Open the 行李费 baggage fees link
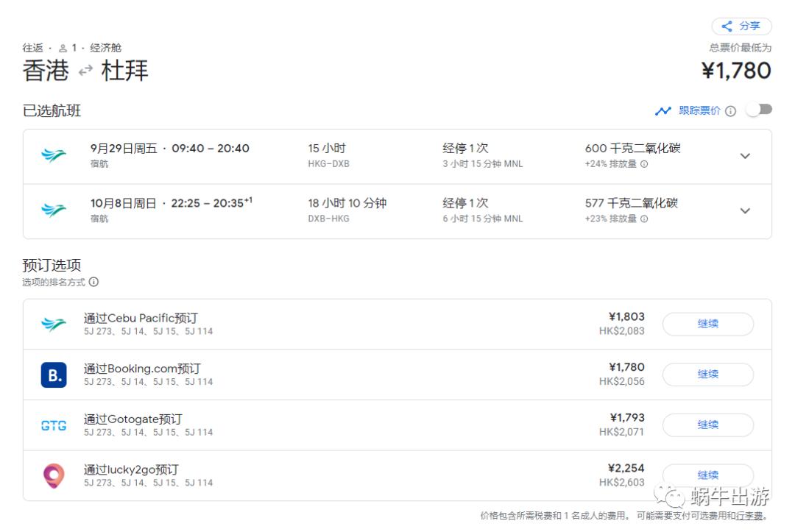Image resolution: width=795 pixels, height=532 pixels. click(747, 517)
